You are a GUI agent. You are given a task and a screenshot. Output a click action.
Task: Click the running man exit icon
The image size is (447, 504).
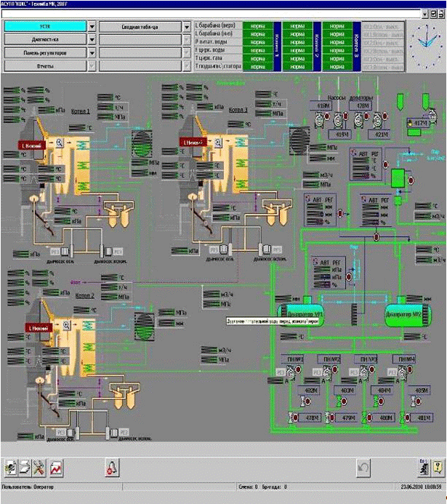point(423,467)
